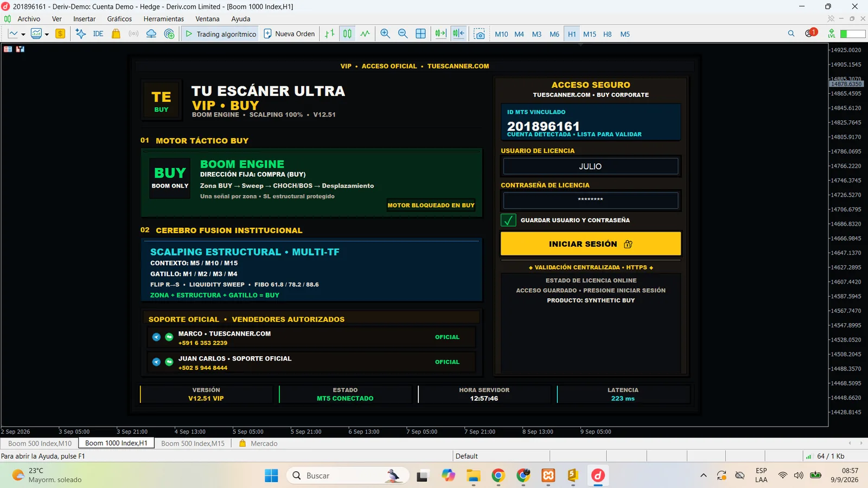This screenshot has height=488, width=868.
Task: Click the red table icon on chart
Action: click(x=8, y=49)
